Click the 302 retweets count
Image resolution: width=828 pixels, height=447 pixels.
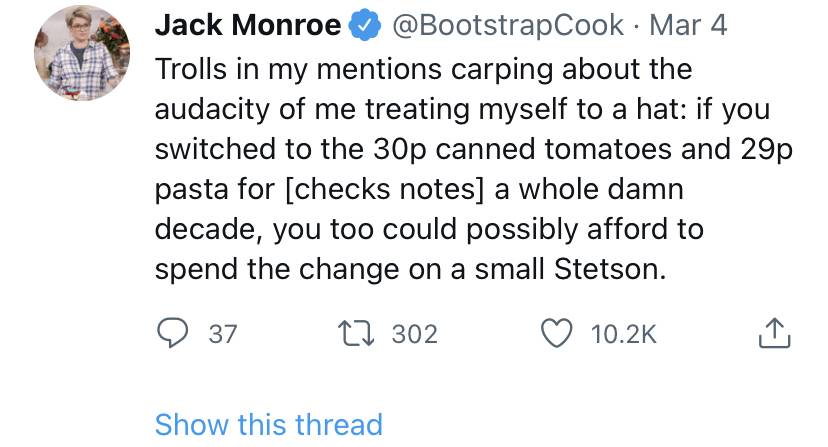click(415, 334)
